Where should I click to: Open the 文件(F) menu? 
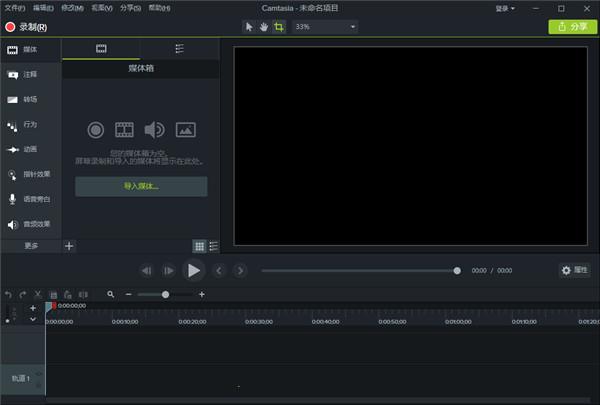pos(14,7)
